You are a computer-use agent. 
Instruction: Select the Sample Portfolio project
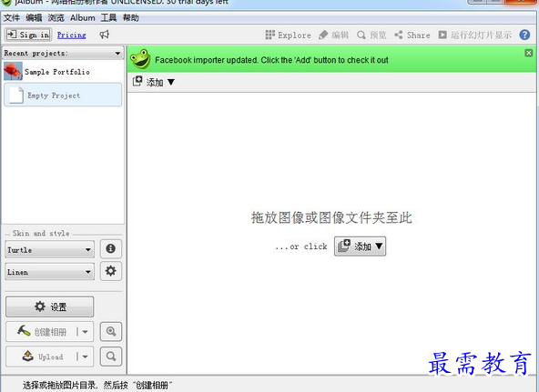coord(63,72)
